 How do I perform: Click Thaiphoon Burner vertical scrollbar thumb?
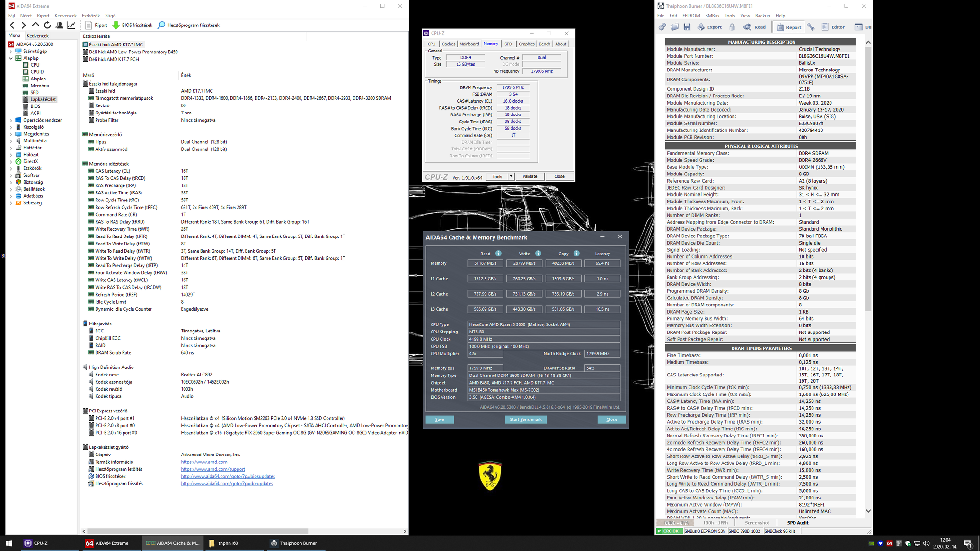pyautogui.click(x=868, y=178)
